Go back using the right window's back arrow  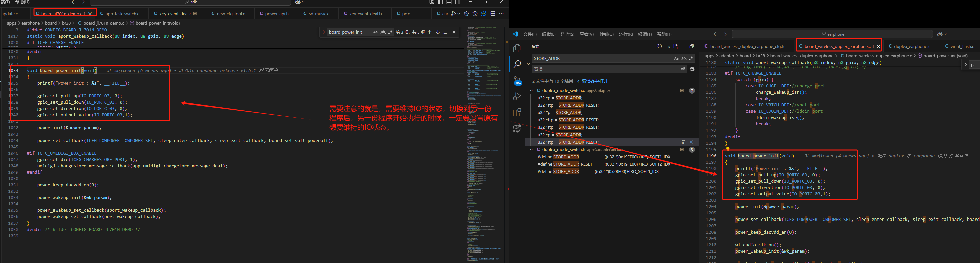(716, 34)
